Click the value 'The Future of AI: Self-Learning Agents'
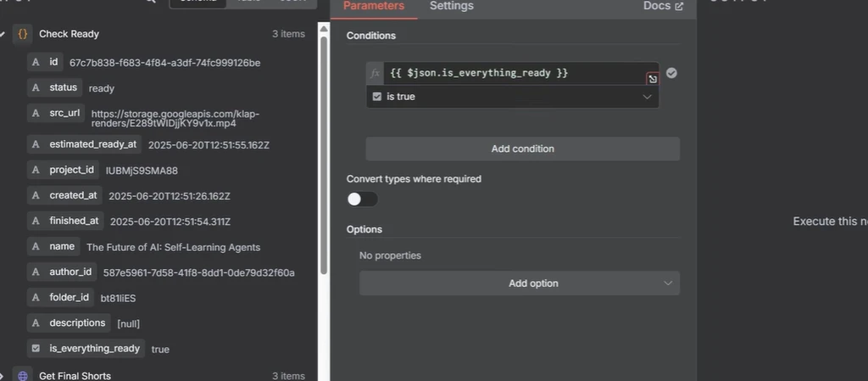 [173, 248]
